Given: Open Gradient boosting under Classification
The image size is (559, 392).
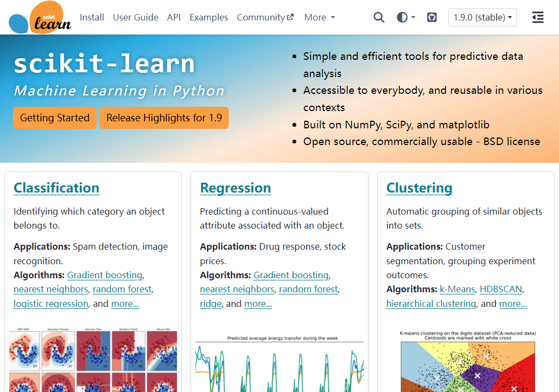Looking at the screenshot, I should pos(105,275).
